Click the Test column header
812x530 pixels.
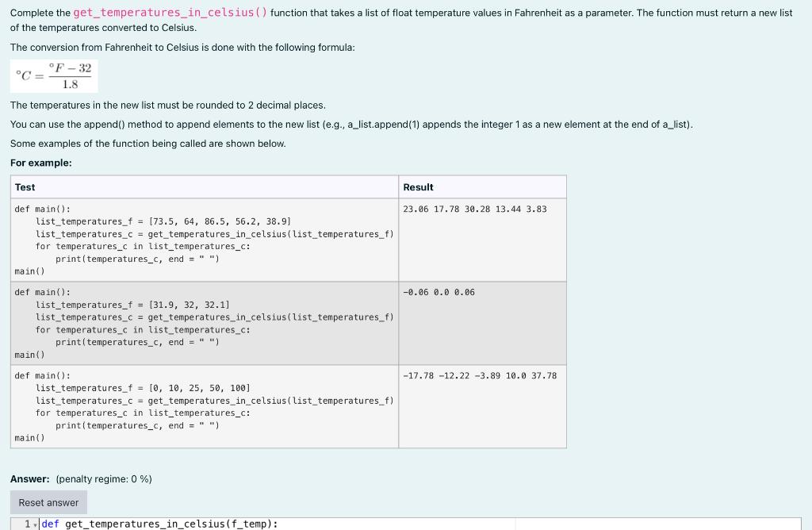point(24,187)
